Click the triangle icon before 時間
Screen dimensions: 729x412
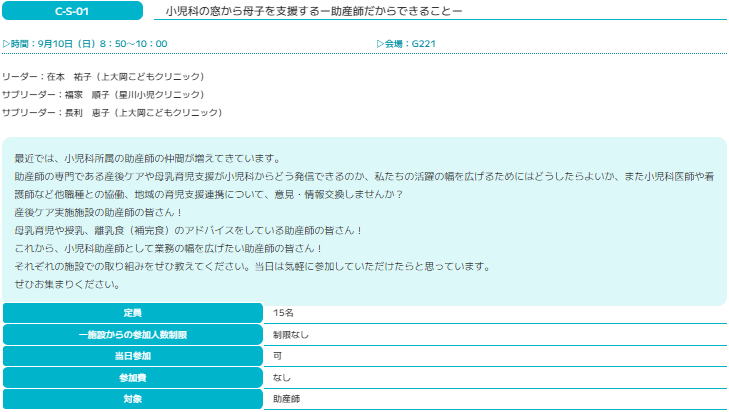6,44
